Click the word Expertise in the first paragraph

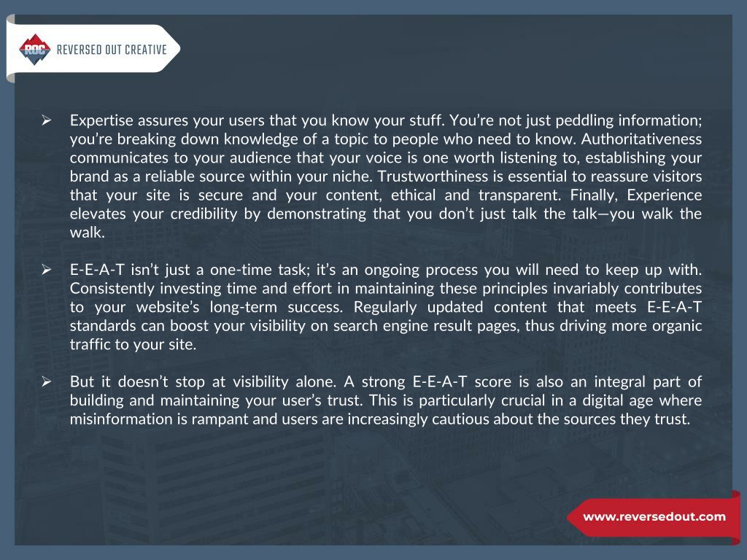102,120
